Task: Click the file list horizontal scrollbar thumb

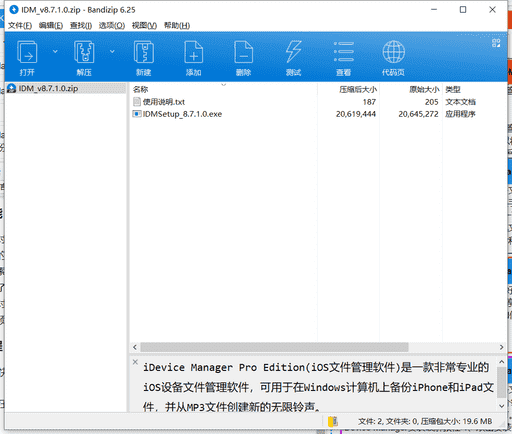Action: (274, 347)
